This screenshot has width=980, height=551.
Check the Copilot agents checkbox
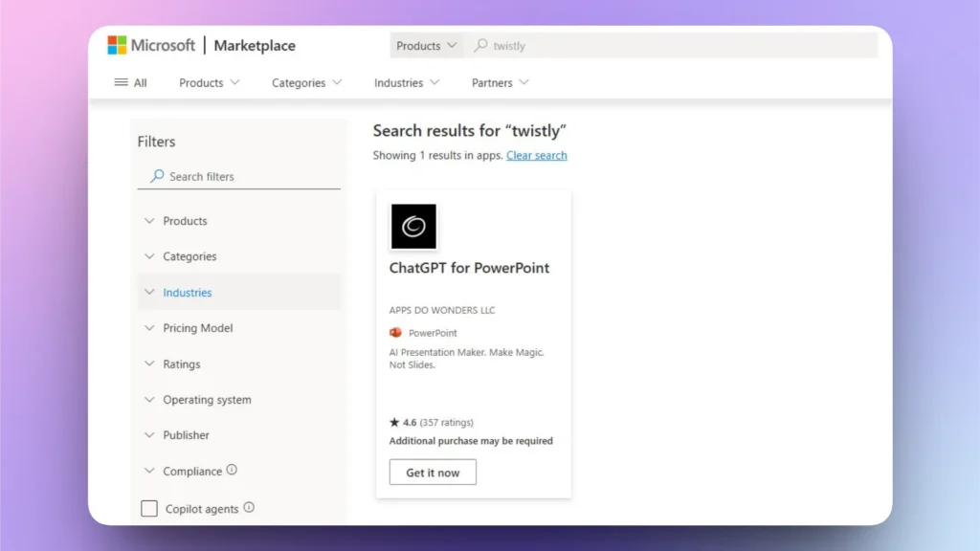click(149, 508)
